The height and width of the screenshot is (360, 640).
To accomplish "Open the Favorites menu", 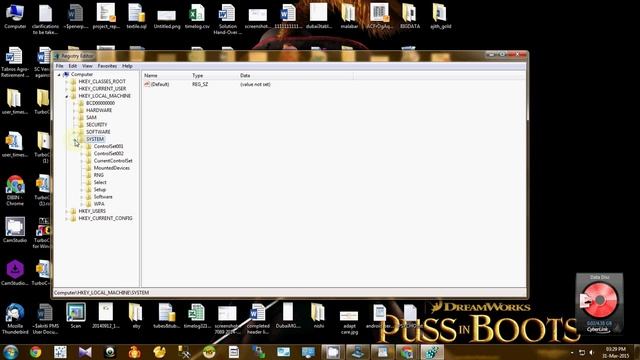I will (x=107, y=66).
